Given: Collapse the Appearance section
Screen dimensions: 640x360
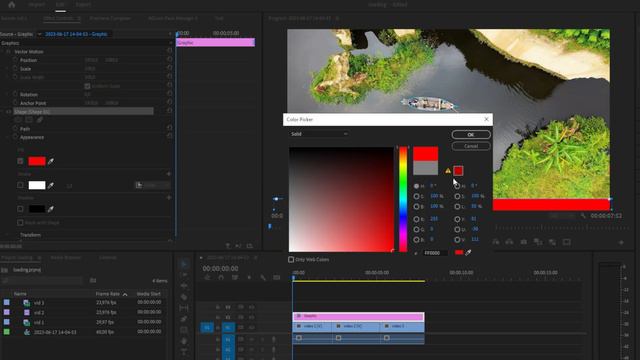Looking at the screenshot, I should coord(8,137).
